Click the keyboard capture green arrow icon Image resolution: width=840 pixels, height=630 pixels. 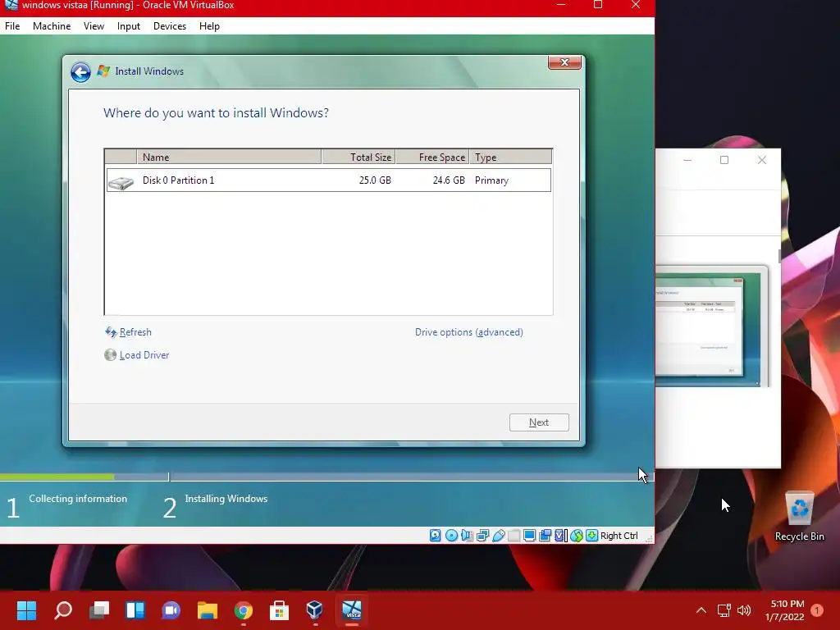pos(592,535)
